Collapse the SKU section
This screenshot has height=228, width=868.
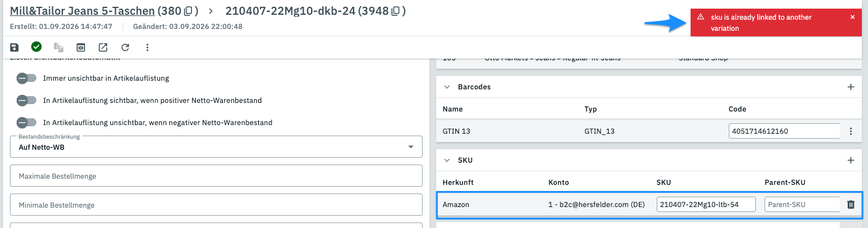pyautogui.click(x=447, y=160)
